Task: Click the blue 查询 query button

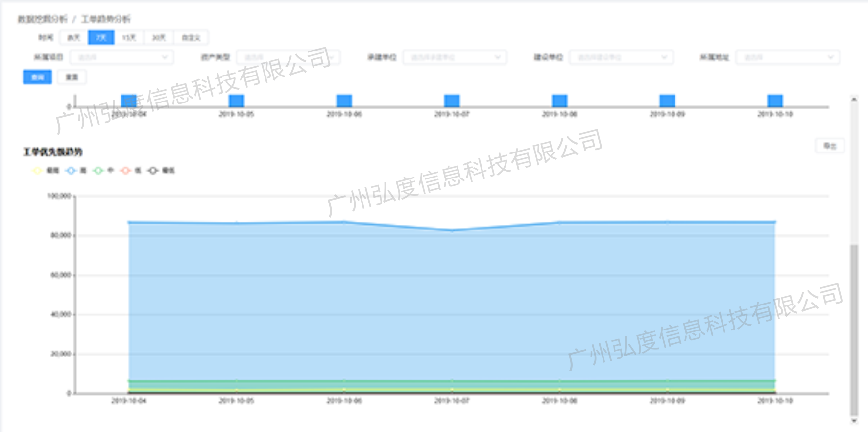Action: [37, 77]
